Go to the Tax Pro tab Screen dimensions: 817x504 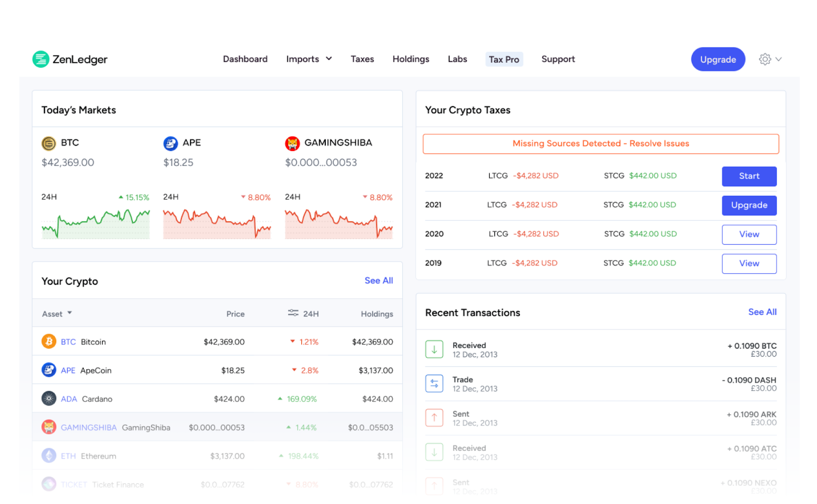503,60
